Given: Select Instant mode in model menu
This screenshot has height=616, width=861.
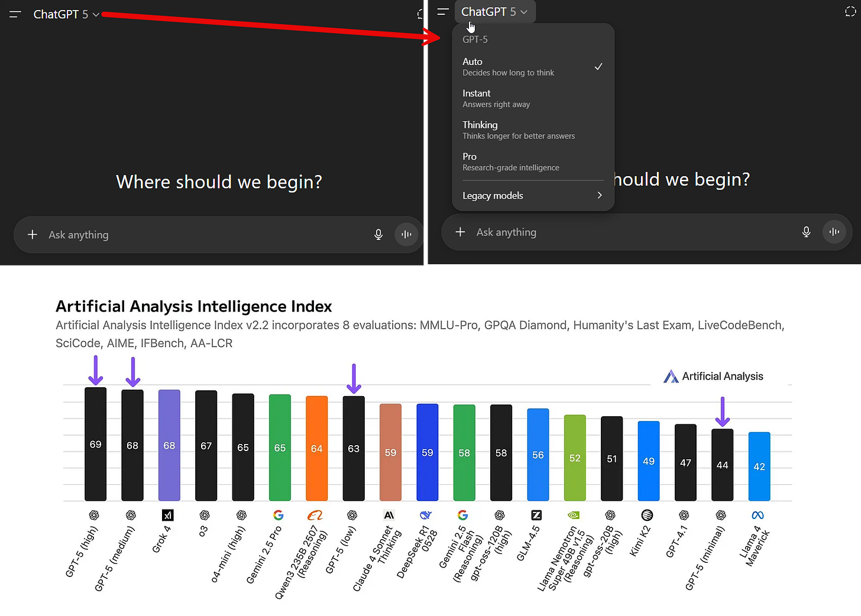Looking at the screenshot, I should (x=533, y=98).
